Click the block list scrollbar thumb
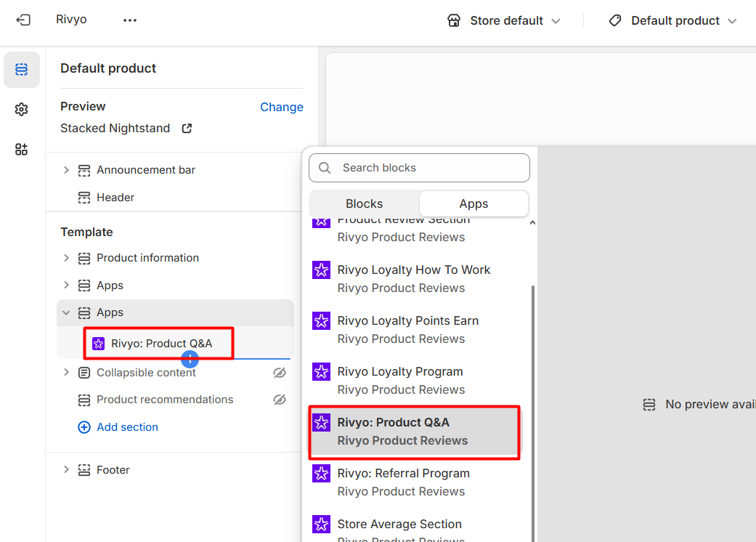The height and width of the screenshot is (542, 756). coord(533,413)
